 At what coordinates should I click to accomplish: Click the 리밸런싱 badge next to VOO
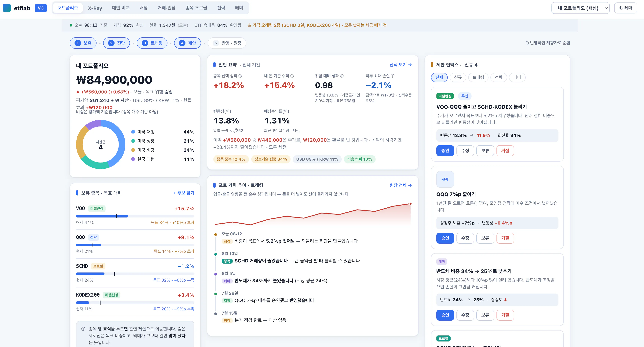click(97, 209)
